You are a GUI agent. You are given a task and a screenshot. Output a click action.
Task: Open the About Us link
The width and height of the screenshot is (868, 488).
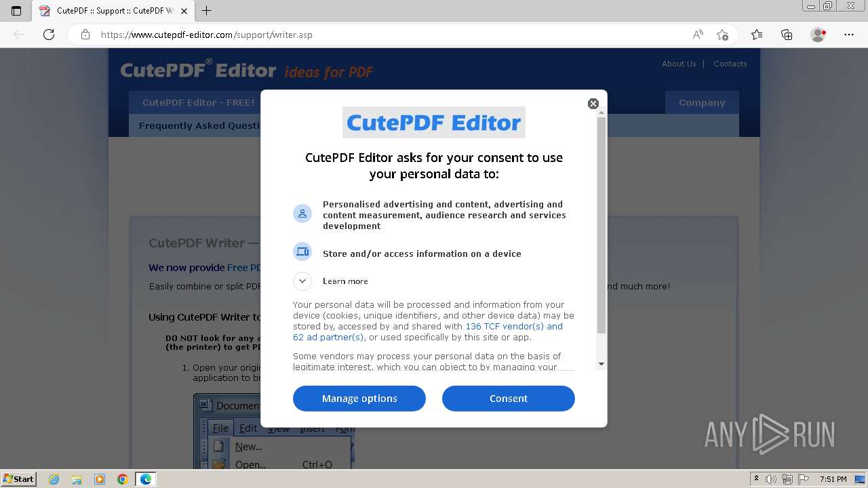point(679,64)
